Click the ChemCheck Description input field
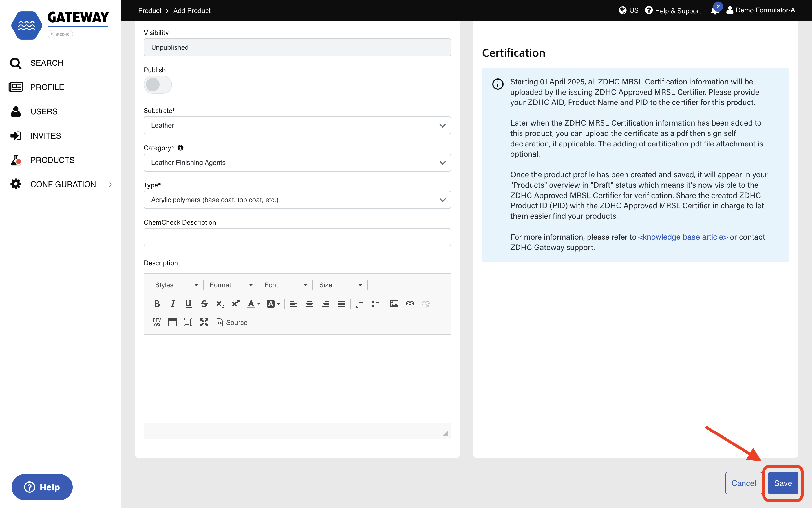Screen dimensions: 812x508 (297, 237)
